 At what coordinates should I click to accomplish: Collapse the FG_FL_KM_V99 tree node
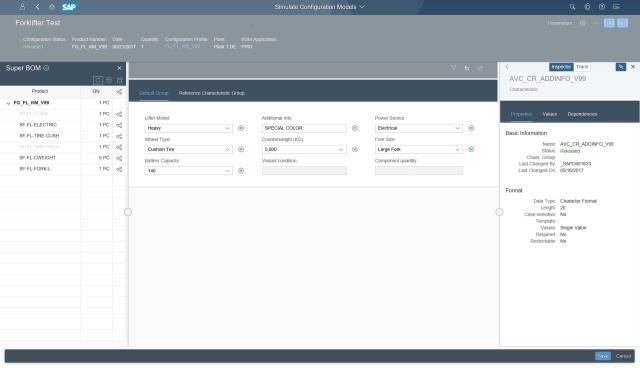click(8, 103)
